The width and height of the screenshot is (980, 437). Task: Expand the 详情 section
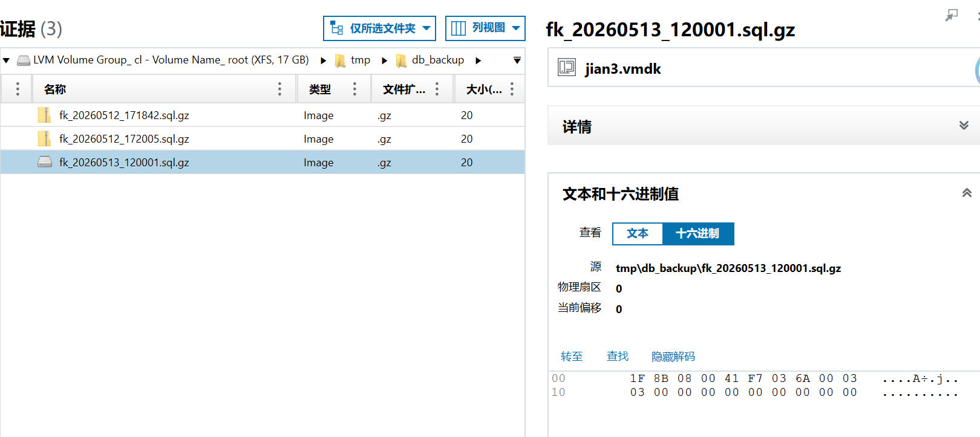pyautogui.click(x=964, y=125)
